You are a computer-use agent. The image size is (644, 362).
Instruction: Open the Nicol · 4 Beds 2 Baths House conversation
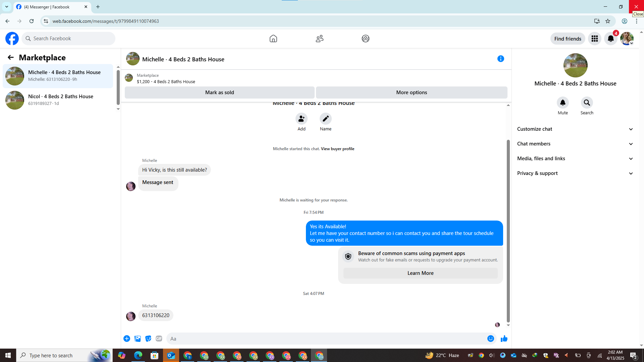click(x=58, y=100)
